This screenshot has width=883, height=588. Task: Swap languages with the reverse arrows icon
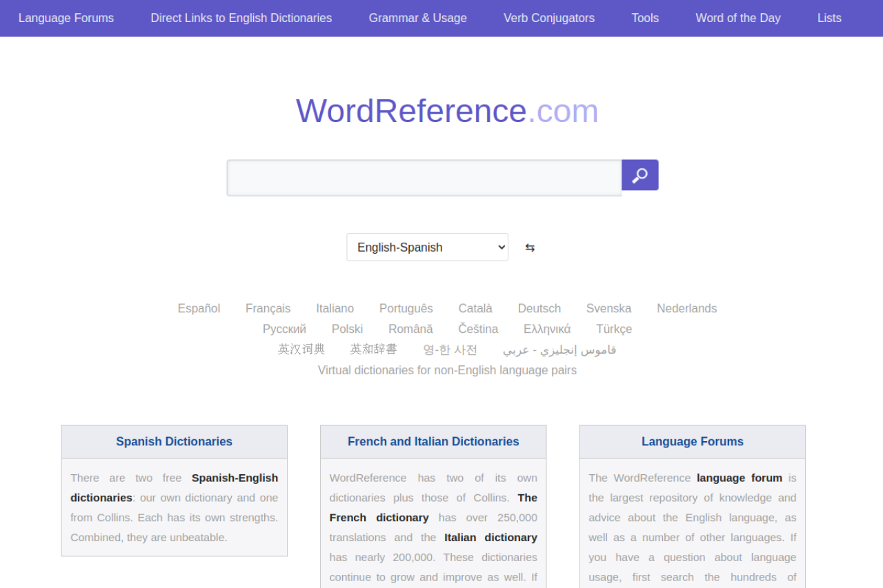tap(530, 247)
